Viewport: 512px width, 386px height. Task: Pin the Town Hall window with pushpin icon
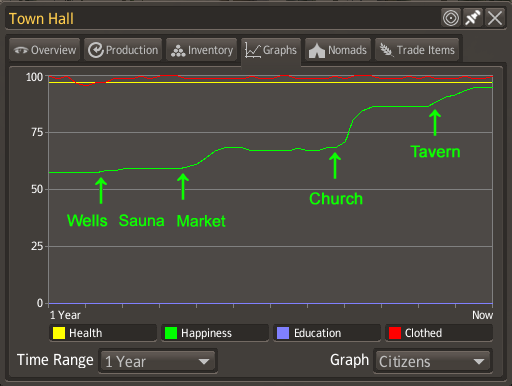pos(473,18)
